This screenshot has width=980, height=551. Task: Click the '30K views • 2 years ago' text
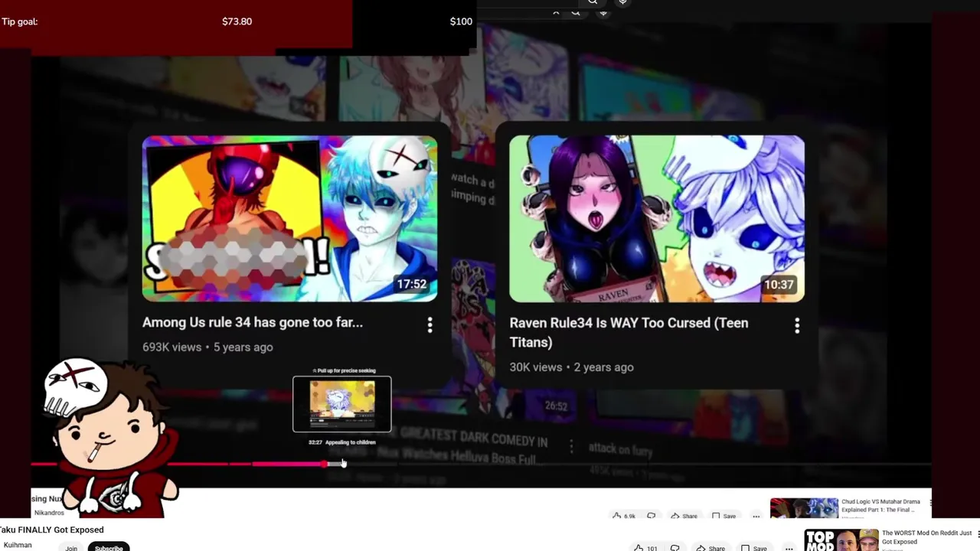pos(571,367)
